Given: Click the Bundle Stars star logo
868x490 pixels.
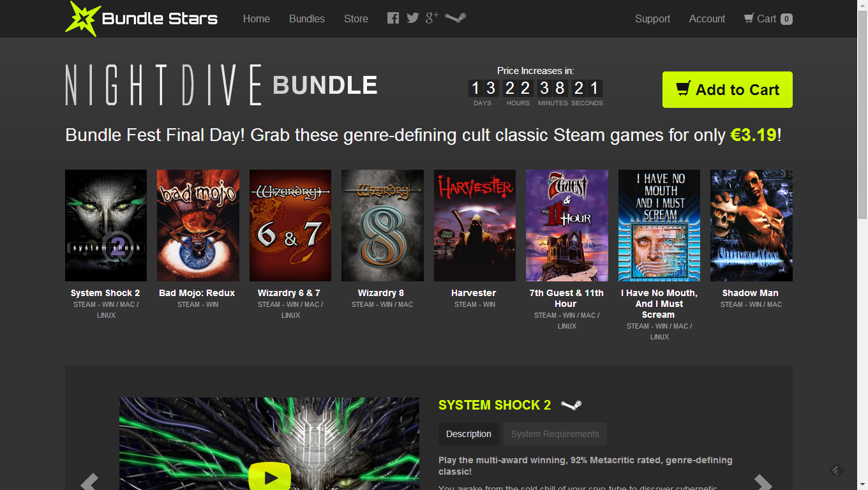Looking at the screenshot, I should tap(82, 19).
